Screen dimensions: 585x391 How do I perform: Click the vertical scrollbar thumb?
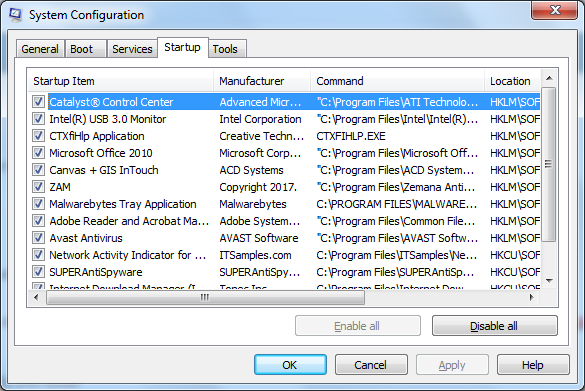pyautogui.click(x=549, y=164)
